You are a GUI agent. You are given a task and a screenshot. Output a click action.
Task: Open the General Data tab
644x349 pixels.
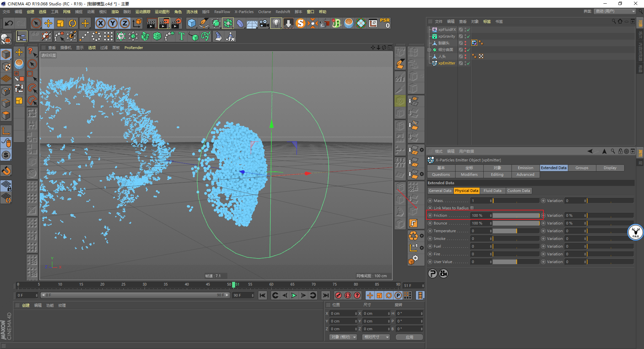click(x=440, y=191)
